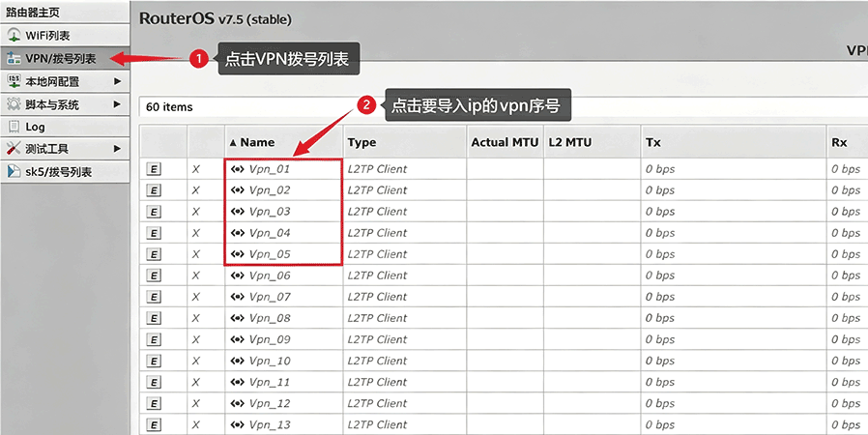Sort by the Name column header

284,142
